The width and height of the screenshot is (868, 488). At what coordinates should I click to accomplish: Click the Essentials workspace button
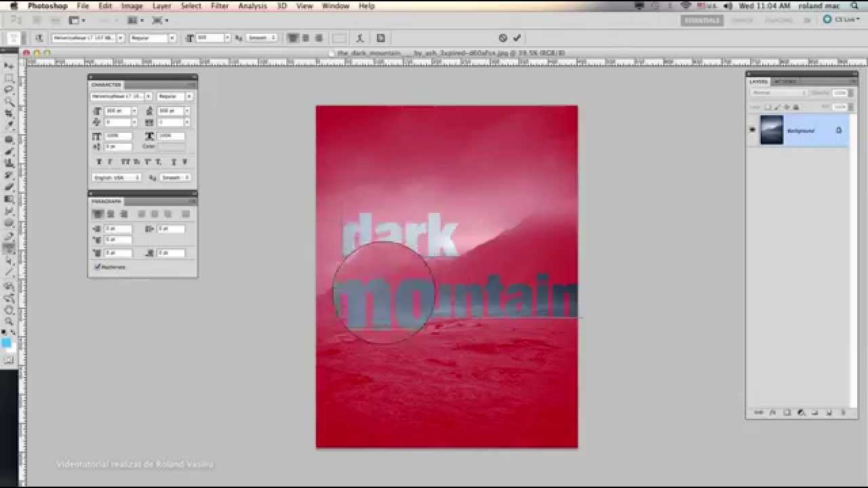pyautogui.click(x=702, y=20)
